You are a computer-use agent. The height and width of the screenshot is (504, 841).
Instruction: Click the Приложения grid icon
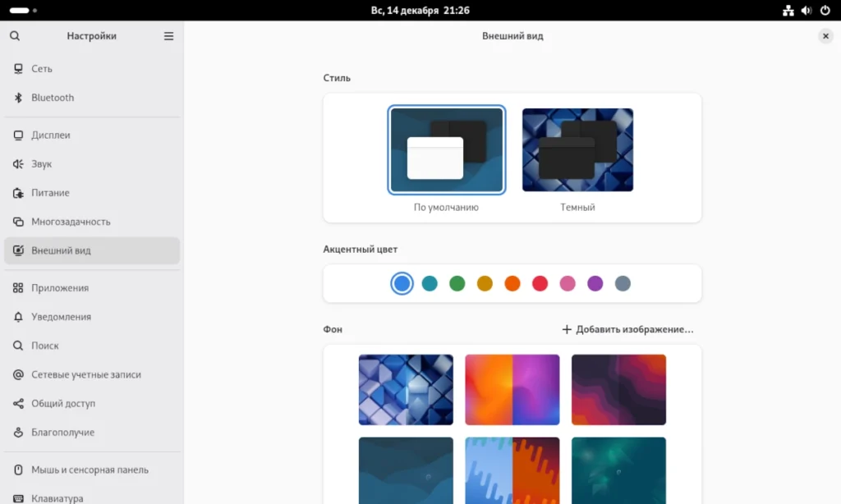click(18, 288)
